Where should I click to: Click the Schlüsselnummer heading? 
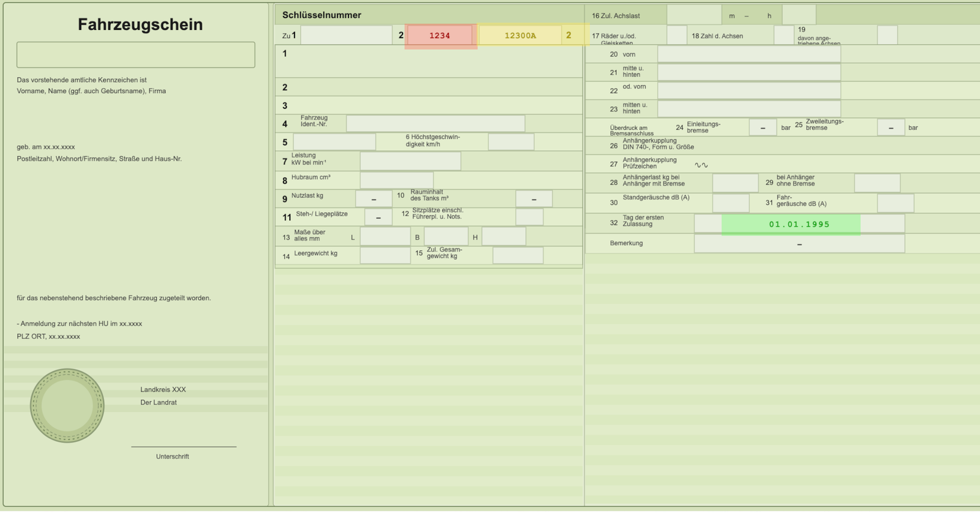[x=322, y=15]
